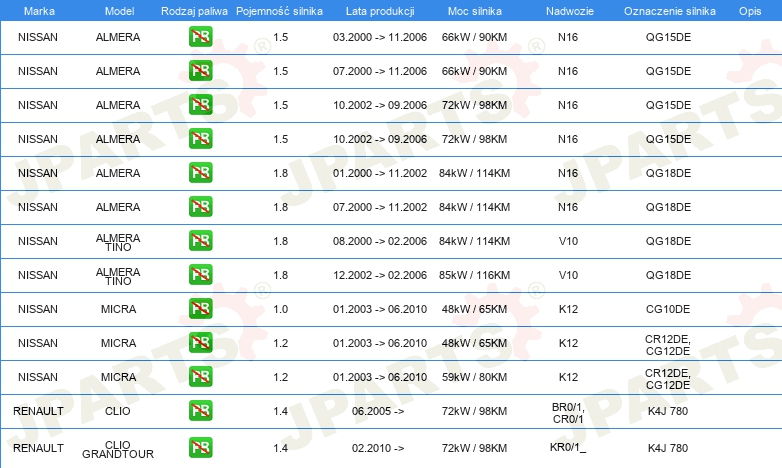Image resolution: width=782 pixels, height=468 pixels.
Task: Select the date cell 03.2000 -> 11.2006
Action: tap(380, 37)
